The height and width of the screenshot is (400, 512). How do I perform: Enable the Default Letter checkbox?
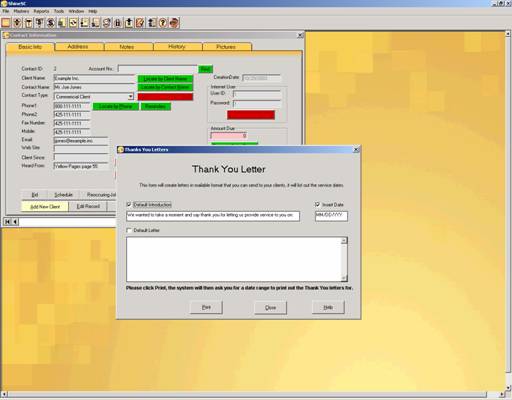point(129,230)
